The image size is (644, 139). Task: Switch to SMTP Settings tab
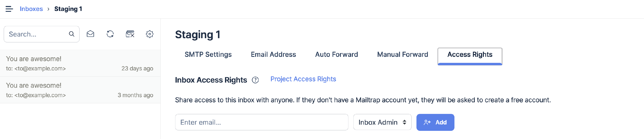click(208, 54)
